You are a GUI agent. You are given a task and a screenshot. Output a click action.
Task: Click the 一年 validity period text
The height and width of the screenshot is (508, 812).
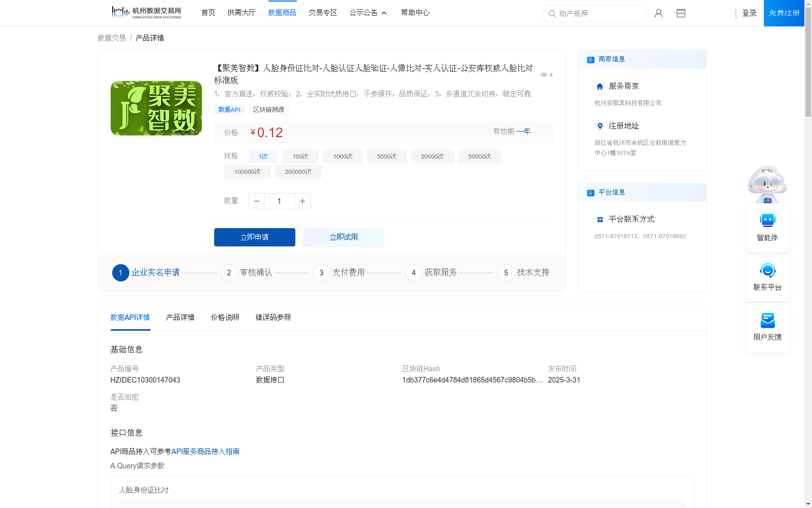click(x=523, y=132)
